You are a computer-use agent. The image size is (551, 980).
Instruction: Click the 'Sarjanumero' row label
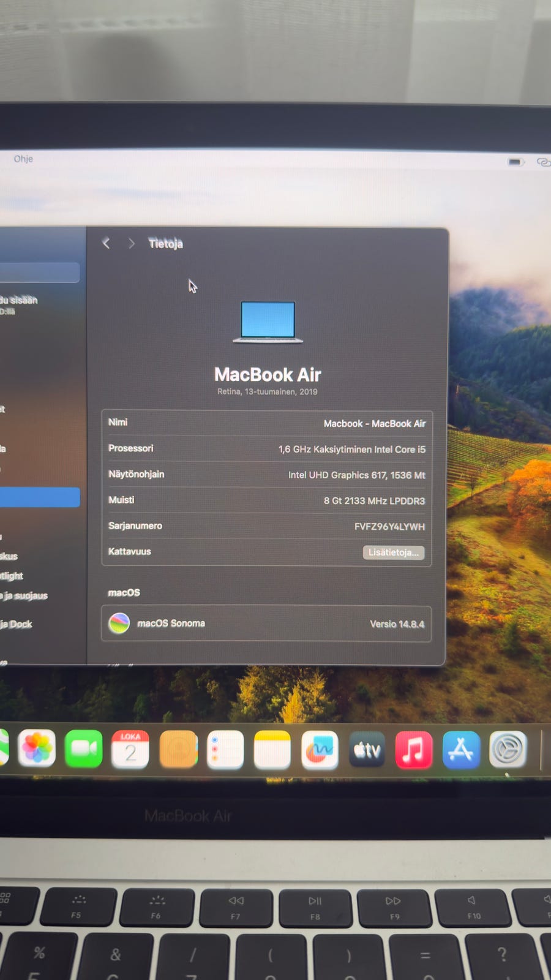pyautogui.click(x=135, y=526)
